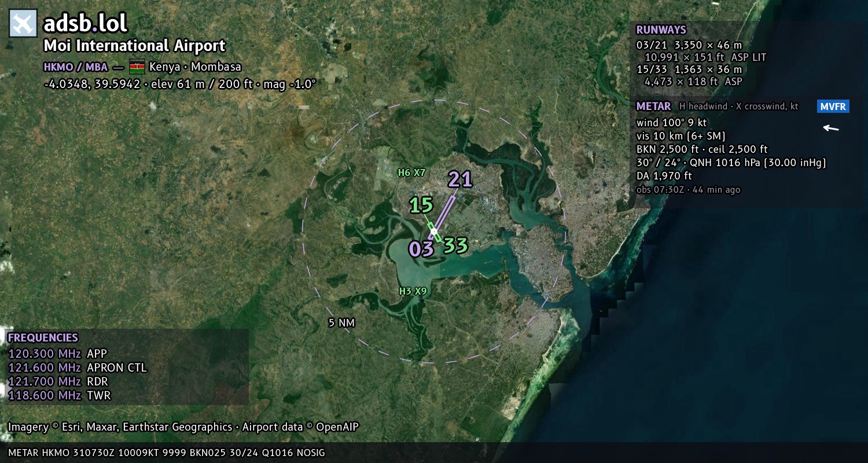
Task: Click 121.700 MHz RDR frequency
Action: [x=58, y=381]
